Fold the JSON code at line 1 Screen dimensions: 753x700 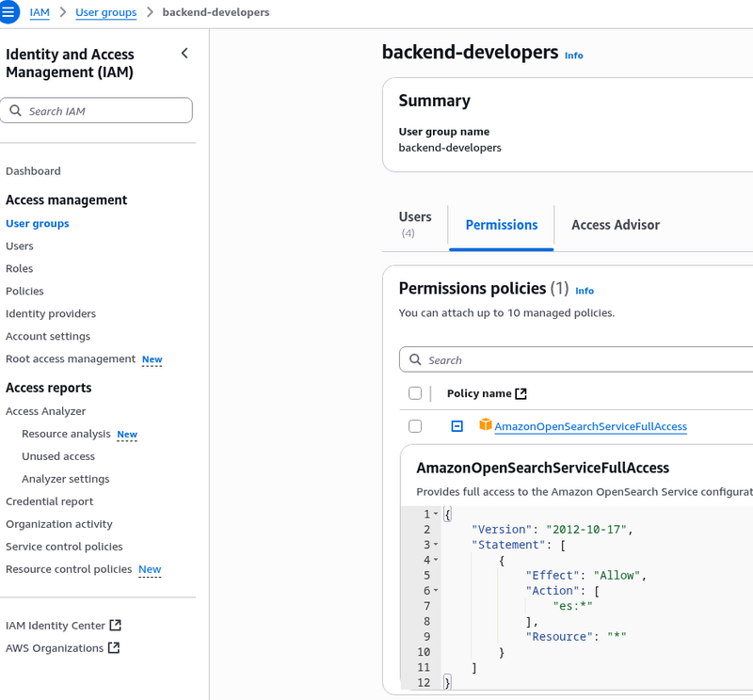tap(435, 514)
